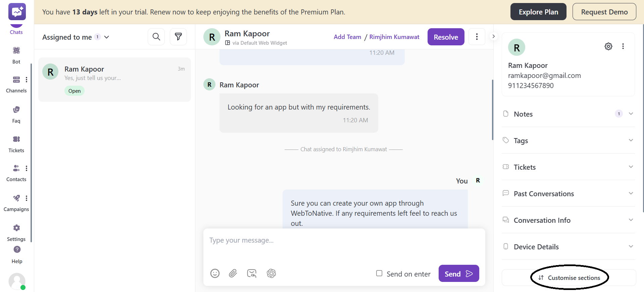
Task: Go to Tickets in the sidebar
Action: (16, 143)
